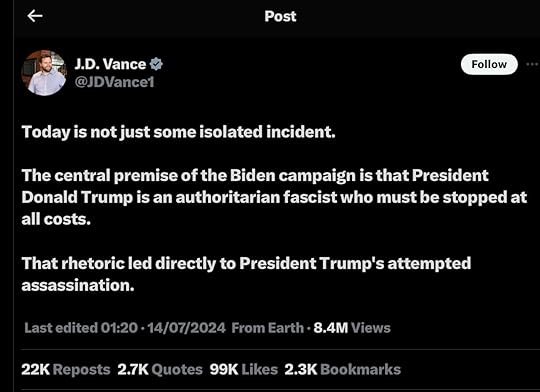Screen dimensions: 540x392
Task: Click the blue verified badge
Action: tap(156, 64)
